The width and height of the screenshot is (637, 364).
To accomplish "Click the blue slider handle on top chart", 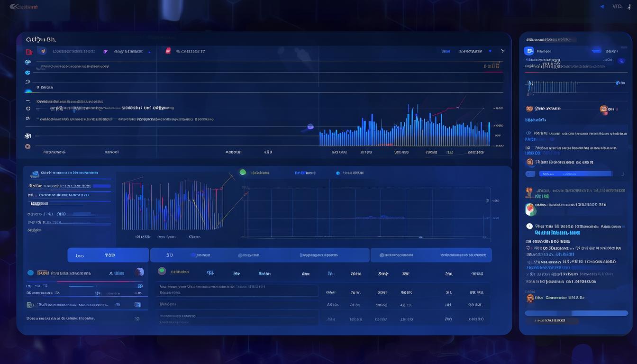I will 310,127.
